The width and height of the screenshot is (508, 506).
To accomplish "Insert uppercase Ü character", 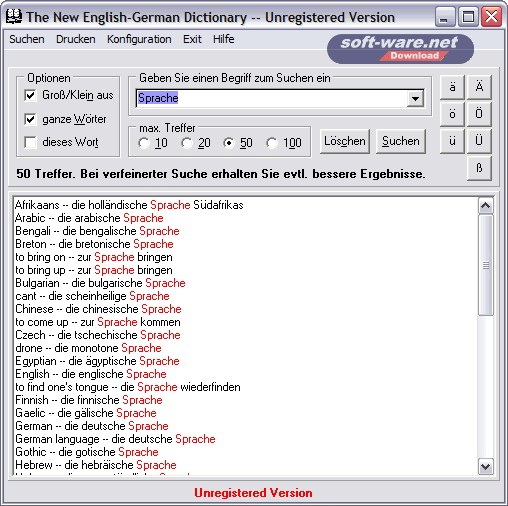I will tap(479, 141).
